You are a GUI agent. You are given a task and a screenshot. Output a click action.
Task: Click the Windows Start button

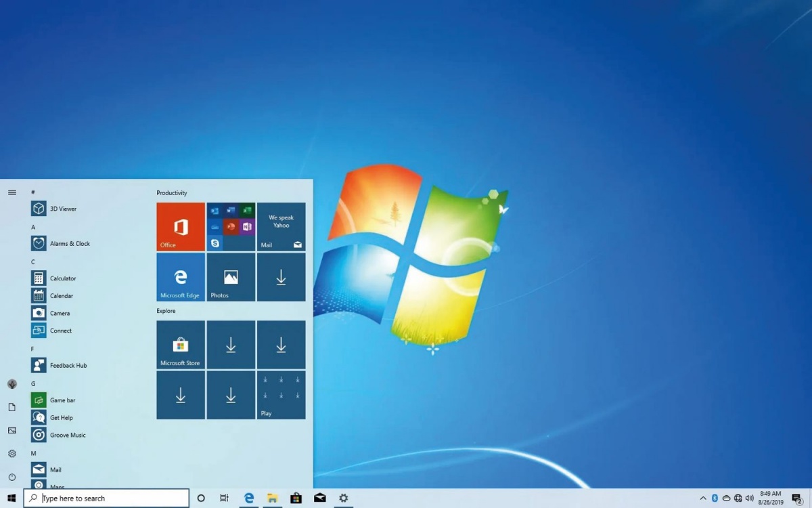(12, 499)
